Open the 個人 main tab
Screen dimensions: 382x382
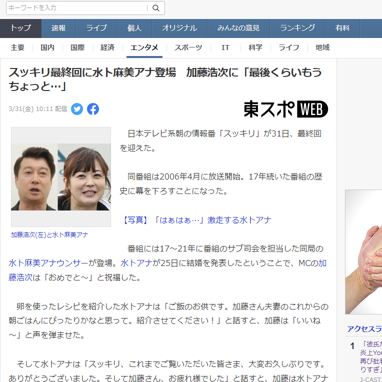click(x=134, y=28)
